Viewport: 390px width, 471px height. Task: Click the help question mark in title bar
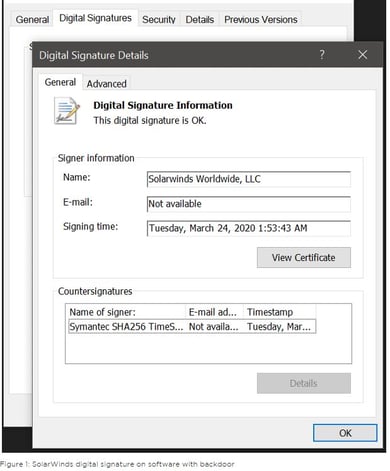coord(322,54)
